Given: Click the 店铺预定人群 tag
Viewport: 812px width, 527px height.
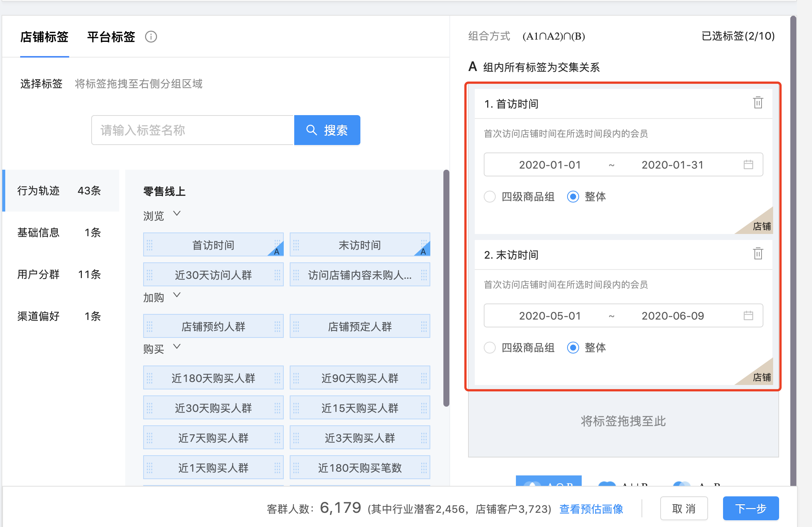Looking at the screenshot, I should pyautogui.click(x=360, y=326).
